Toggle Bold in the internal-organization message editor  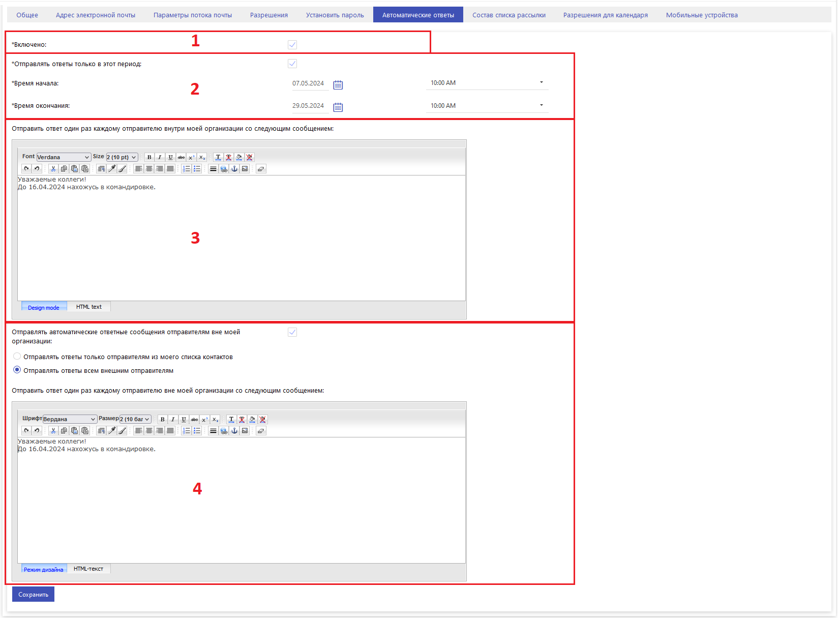(x=149, y=157)
